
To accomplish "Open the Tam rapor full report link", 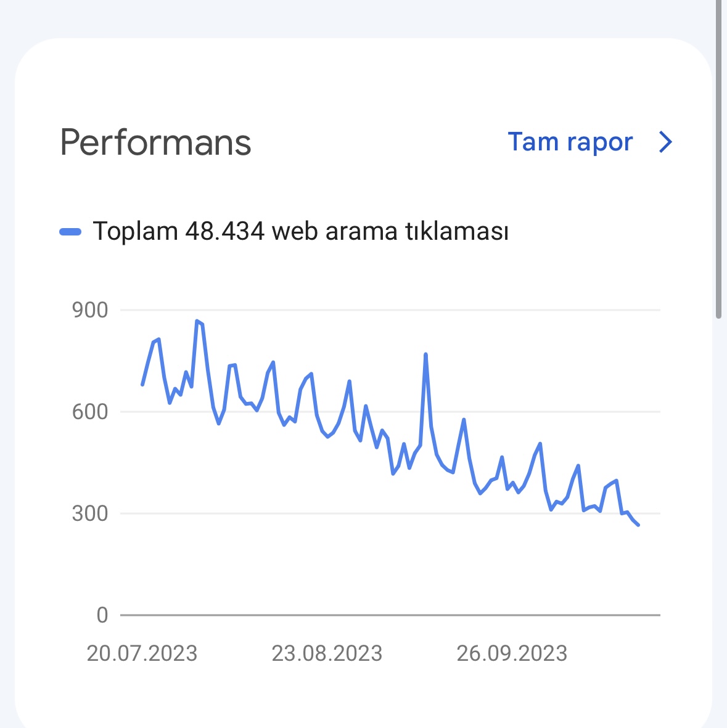I will click(x=570, y=142).
